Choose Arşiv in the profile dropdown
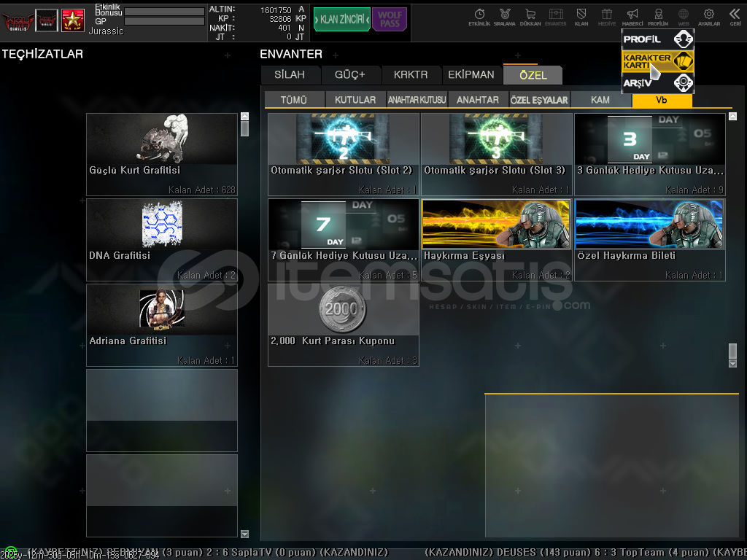 [657, 83]
